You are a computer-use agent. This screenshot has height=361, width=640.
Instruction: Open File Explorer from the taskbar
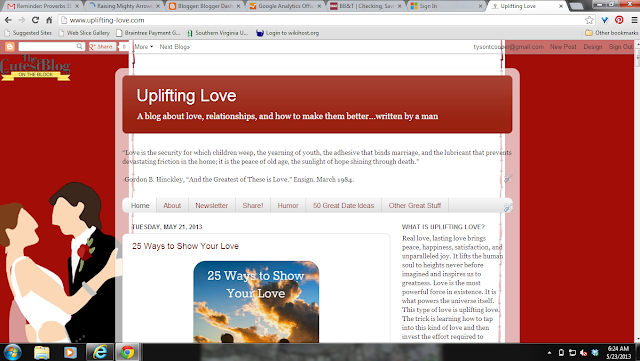click(42, 352)
